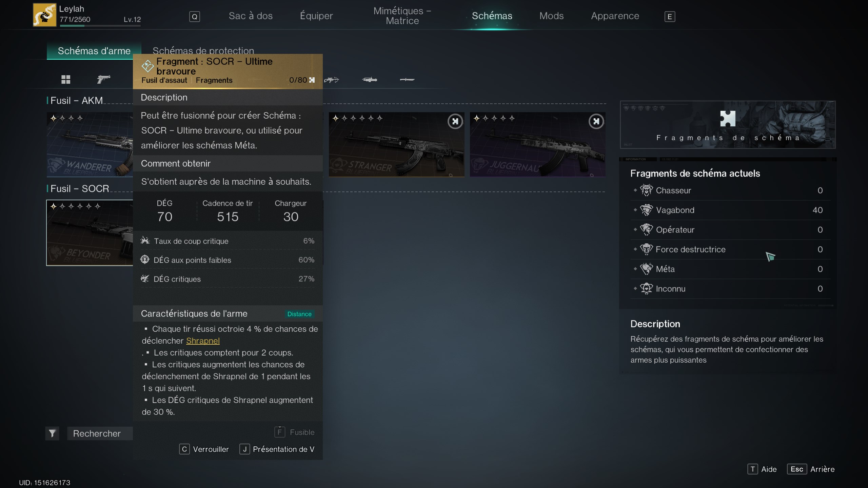868x488 pixels.
Task: Click the Méta fragment icon
Action: tap(646, 269)
